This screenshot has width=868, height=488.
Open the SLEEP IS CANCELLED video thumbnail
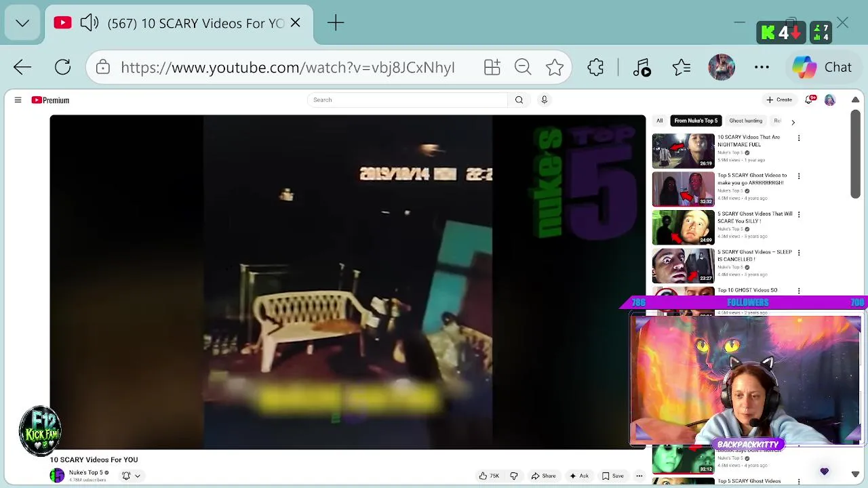point(683,265)
